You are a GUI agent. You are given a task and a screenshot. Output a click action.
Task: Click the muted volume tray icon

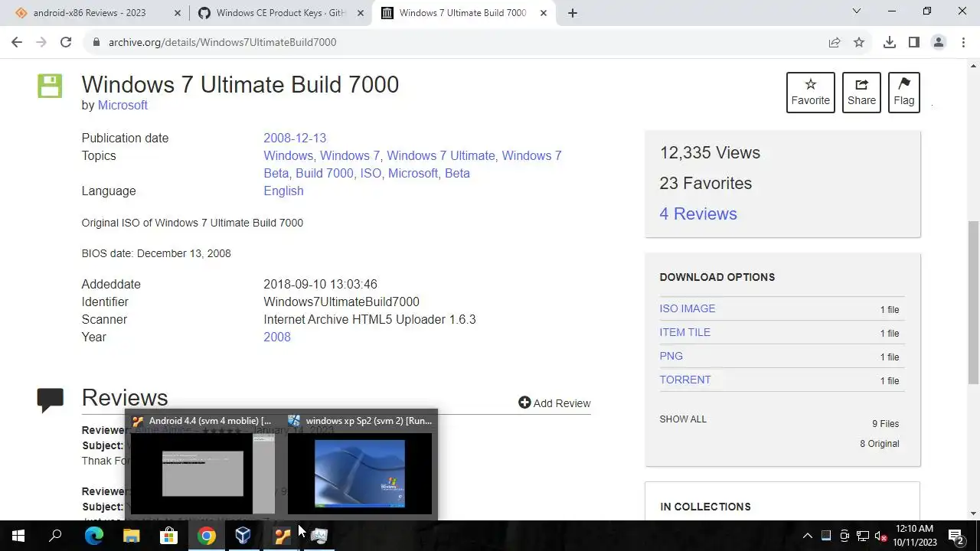coord(881,536)
